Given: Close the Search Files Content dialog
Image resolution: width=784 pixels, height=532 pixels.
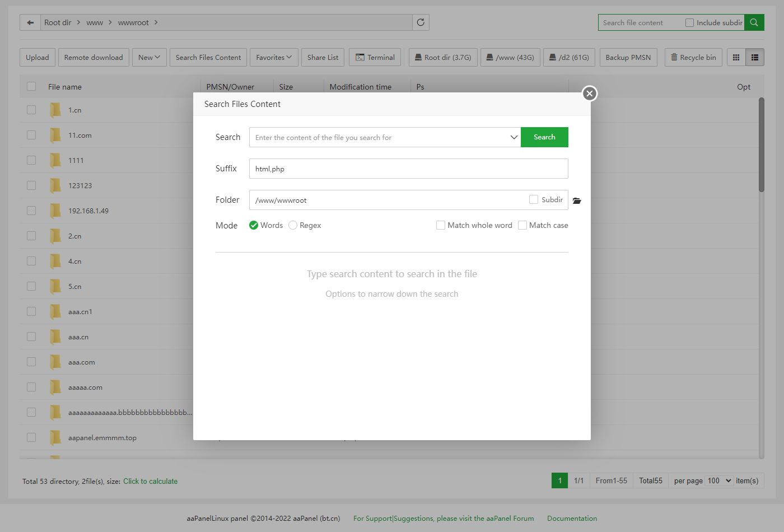Looking at the screenshot, I should tap(589, 94).
